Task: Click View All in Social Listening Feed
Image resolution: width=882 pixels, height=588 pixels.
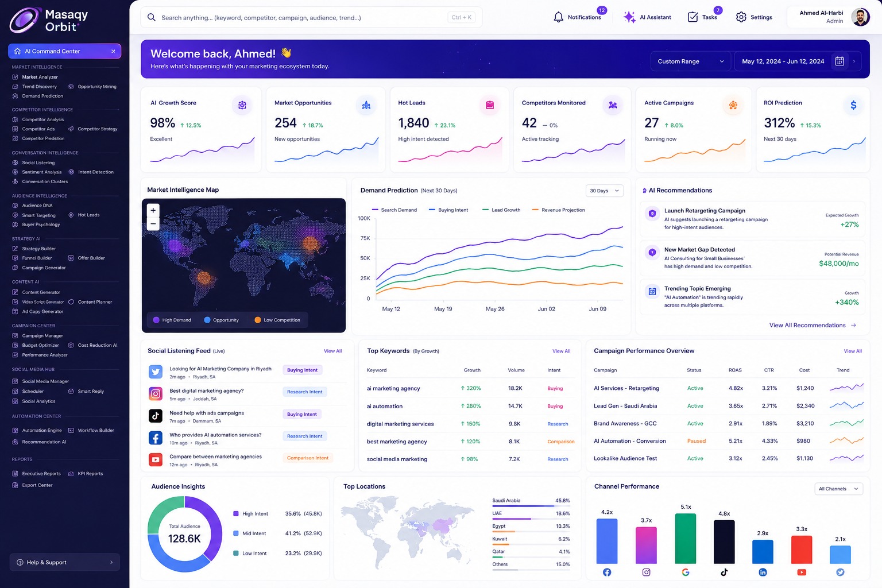Action: point(332,351)
